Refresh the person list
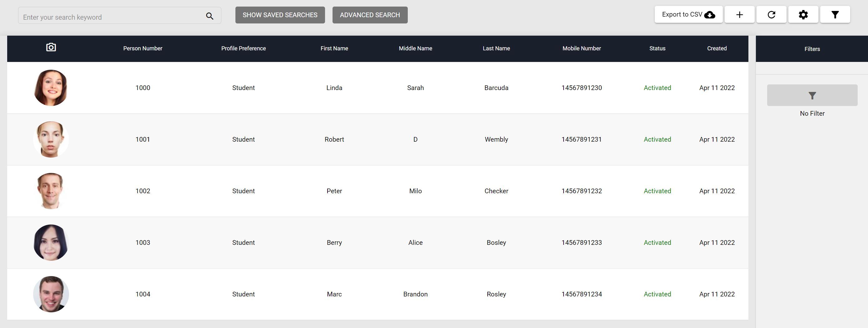 [771, 14]
